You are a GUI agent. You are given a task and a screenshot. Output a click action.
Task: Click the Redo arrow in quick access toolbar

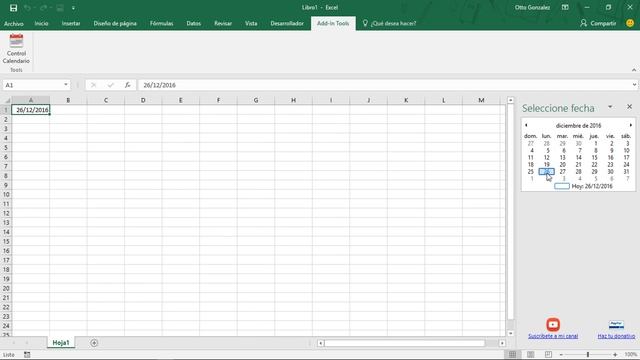[43, 8]
